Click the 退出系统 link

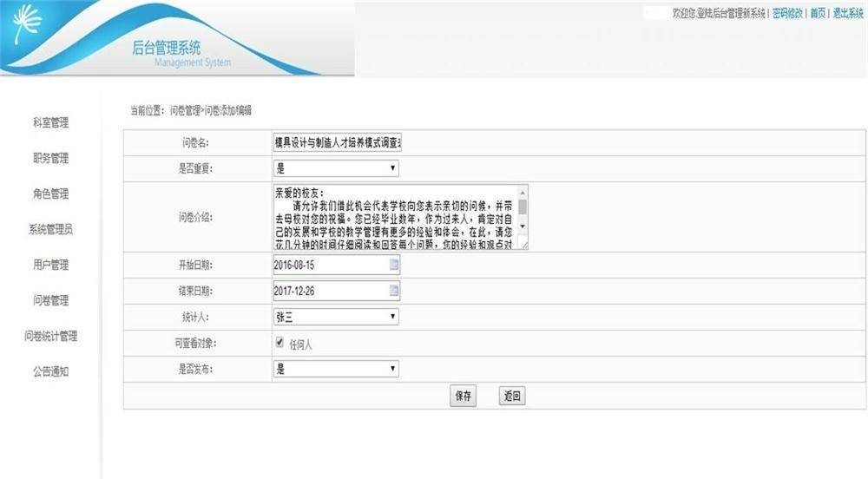click(x=848, y=13)
